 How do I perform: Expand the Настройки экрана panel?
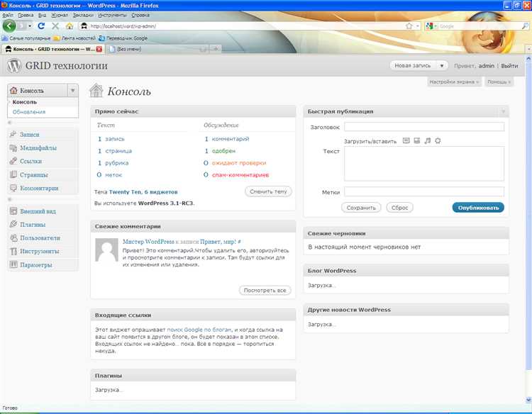(x=454, y=82)
